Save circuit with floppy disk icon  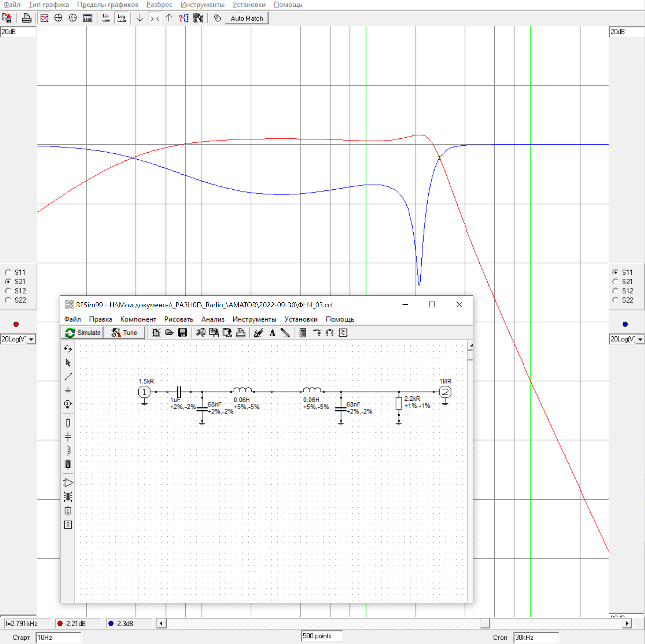coord(182,332)
